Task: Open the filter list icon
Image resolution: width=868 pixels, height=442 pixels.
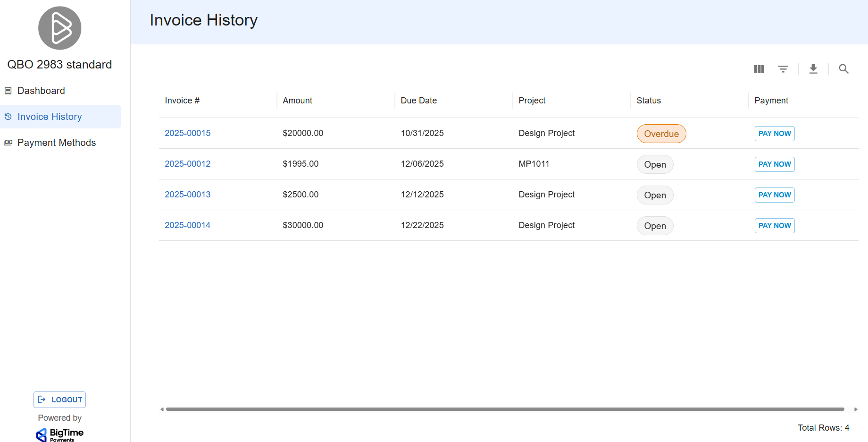Action: [783, 69]
